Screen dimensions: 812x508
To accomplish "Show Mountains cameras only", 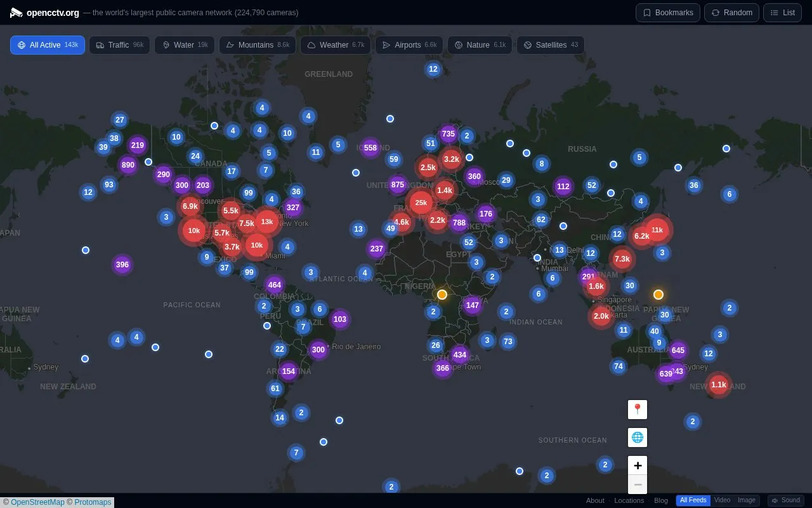I will 257,45.
